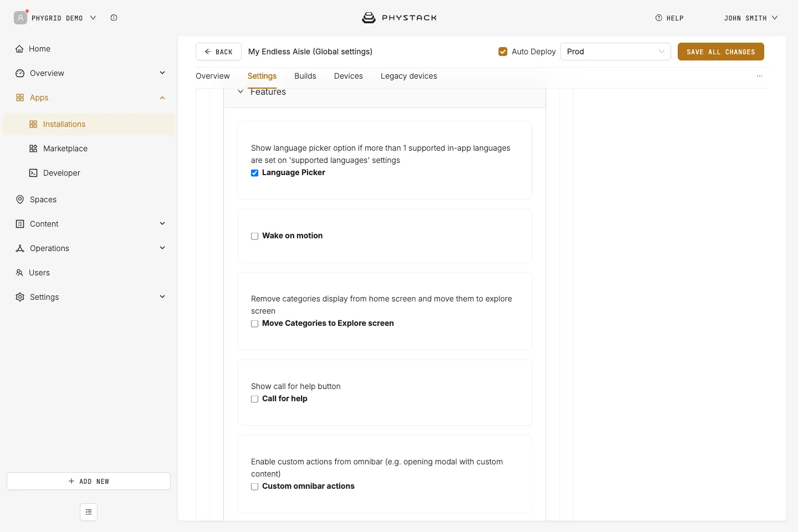
Task: Open the John Smith user menu
Action: [751, 18]
